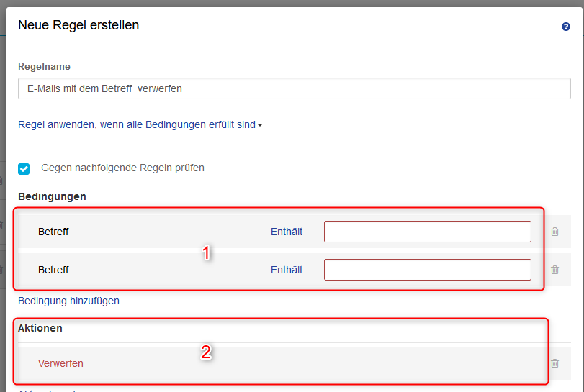The width and height of the screenshot is (584, 392).
Task: Select the second 'Betreff' condition label
Action: [x=53, y=270]
